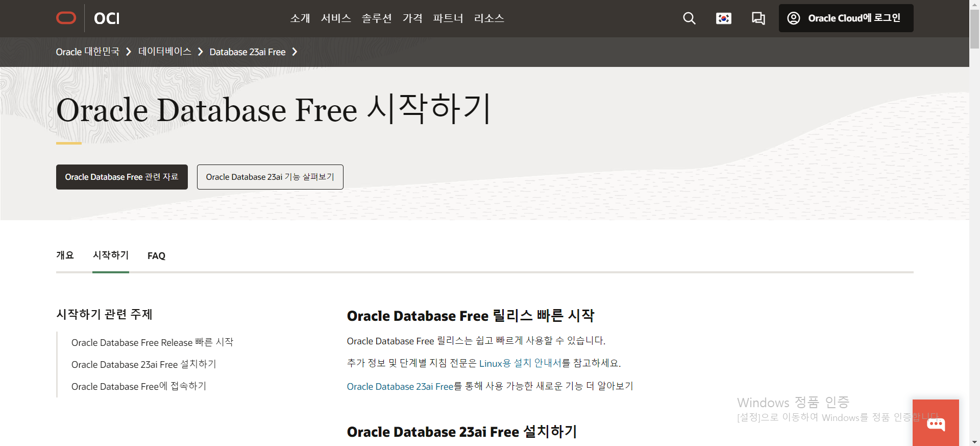
Task: Click the scrollbar up arrow
Action: [974, 4]
